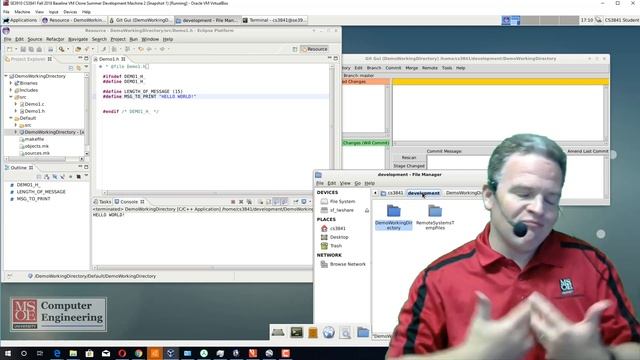Open the Commit menu in Git Gui
This screenshot has height=360, width=640.
tap(393, 68)
